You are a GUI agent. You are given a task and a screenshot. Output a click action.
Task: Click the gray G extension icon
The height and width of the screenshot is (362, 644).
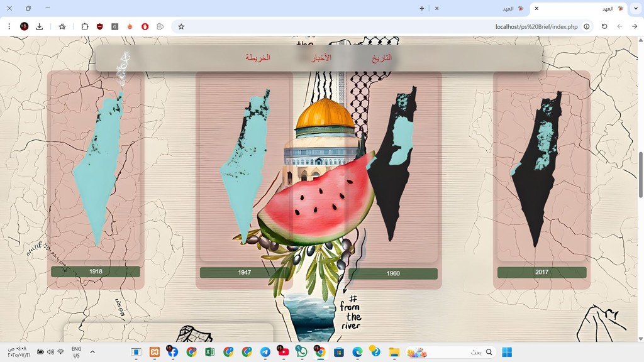[x=114, y=26]
